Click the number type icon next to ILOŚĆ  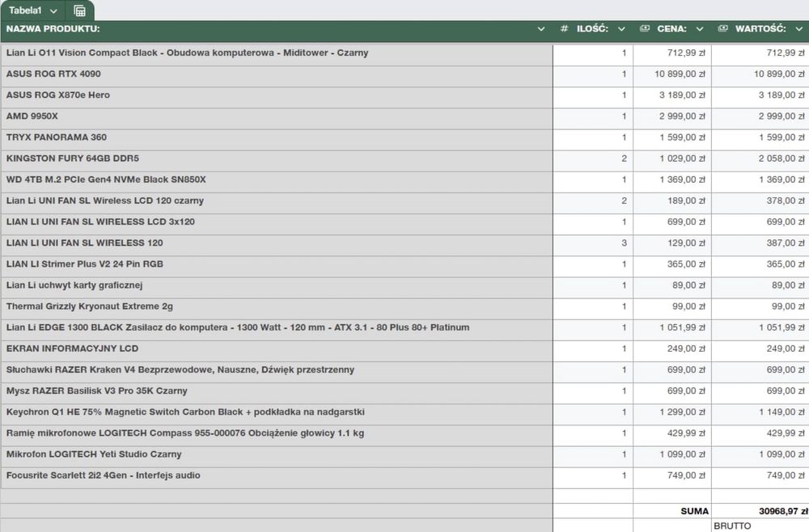point(564,29)
